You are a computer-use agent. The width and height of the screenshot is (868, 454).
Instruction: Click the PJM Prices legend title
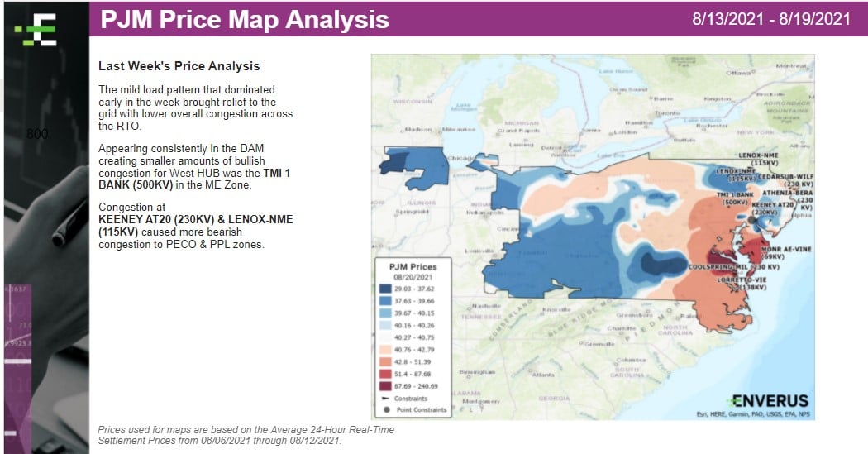click(x=413, y=267)
